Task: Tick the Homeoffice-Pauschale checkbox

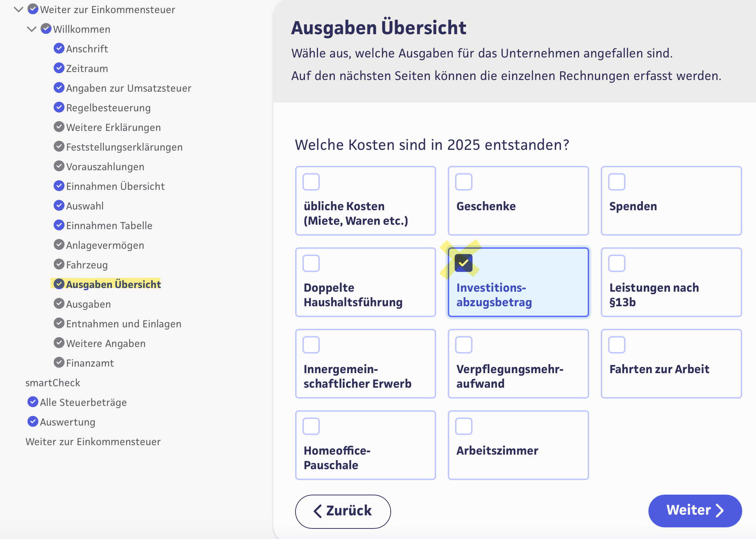Action: point(311,426)
